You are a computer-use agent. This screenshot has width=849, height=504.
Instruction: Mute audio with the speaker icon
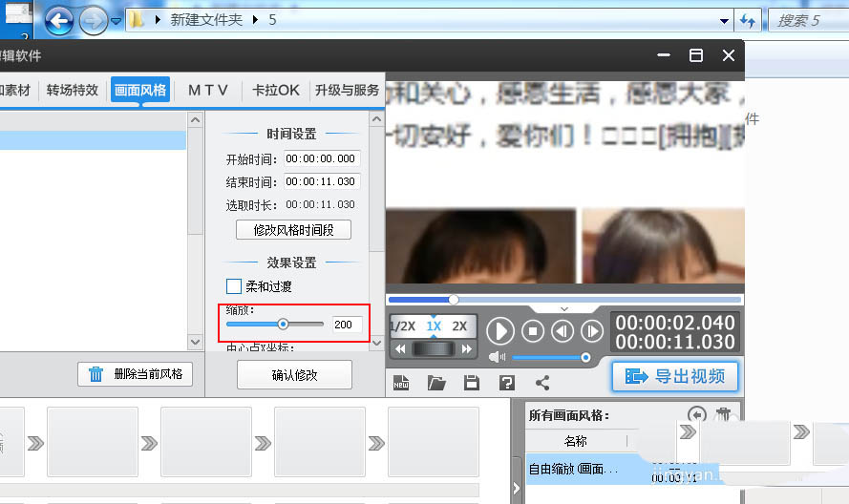(497, 357)
